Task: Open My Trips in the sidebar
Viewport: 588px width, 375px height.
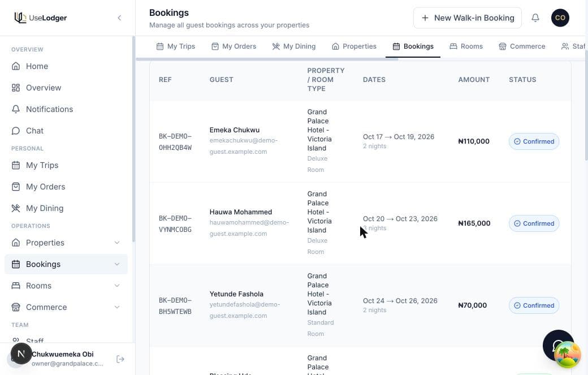Action: (66, 165)
